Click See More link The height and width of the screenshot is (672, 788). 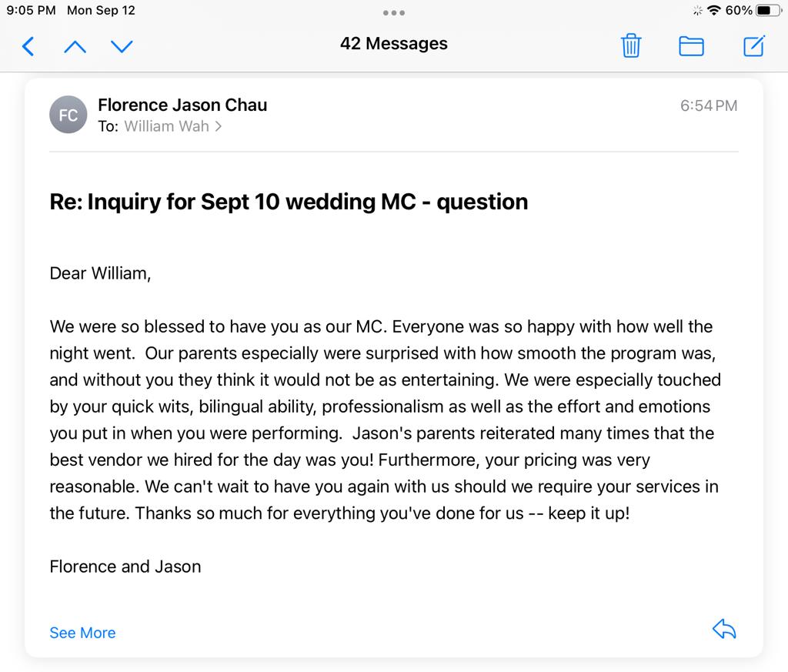82,633
